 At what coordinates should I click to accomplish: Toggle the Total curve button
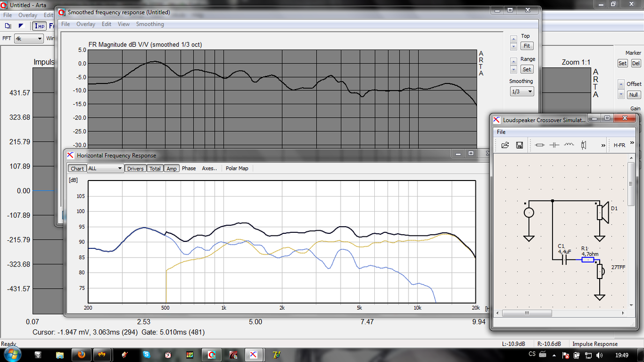155,168
